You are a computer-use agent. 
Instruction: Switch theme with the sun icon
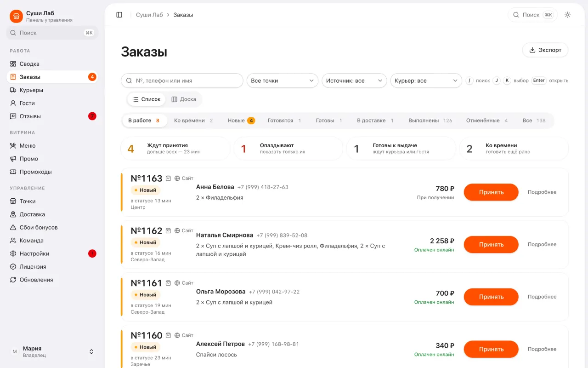(568, 15)
